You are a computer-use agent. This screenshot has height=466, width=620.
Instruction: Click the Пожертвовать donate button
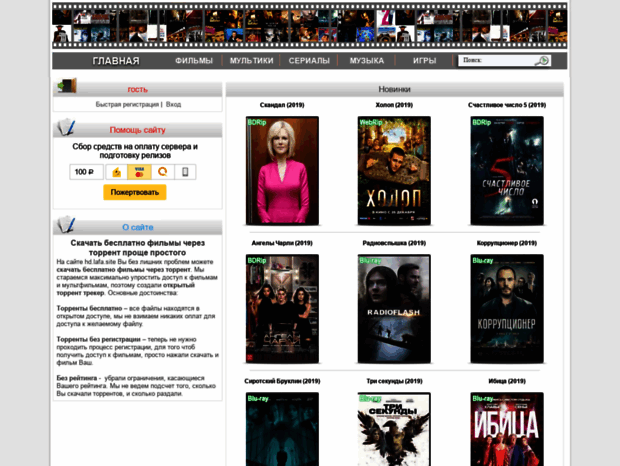[135, 192]
